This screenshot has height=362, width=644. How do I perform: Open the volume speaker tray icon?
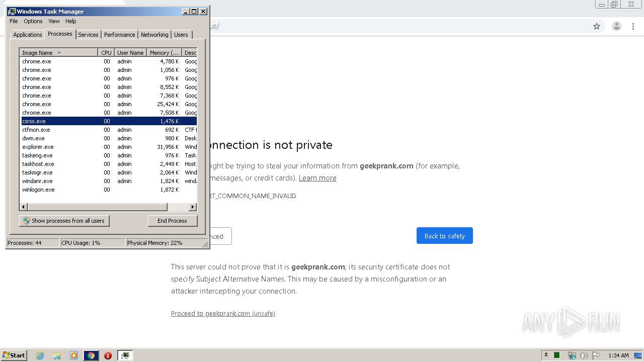584,355
